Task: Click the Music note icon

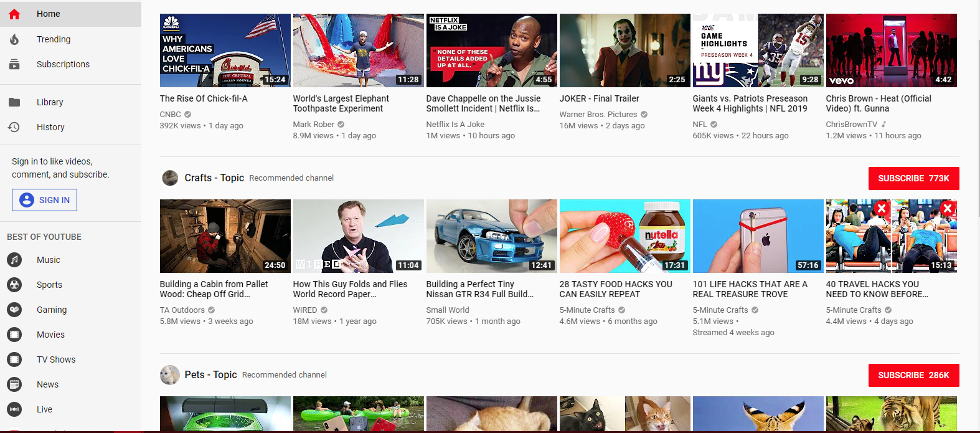Action: coord(14,260)
